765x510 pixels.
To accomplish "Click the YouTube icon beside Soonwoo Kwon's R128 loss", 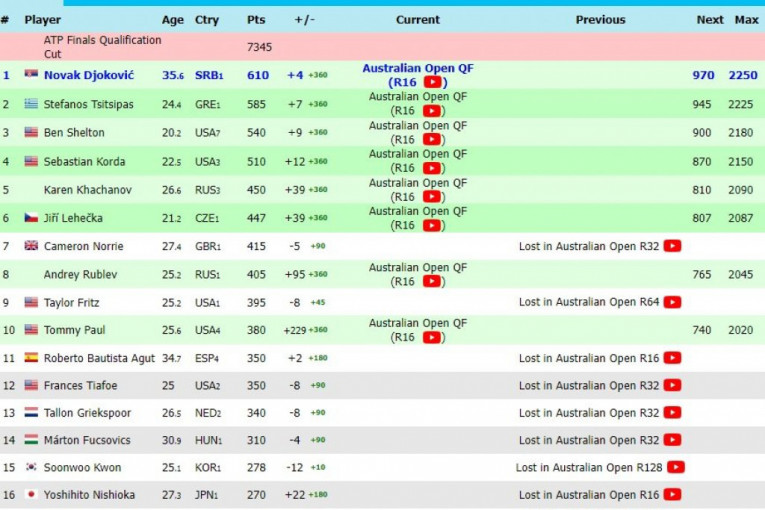I will tap(676, 467).
